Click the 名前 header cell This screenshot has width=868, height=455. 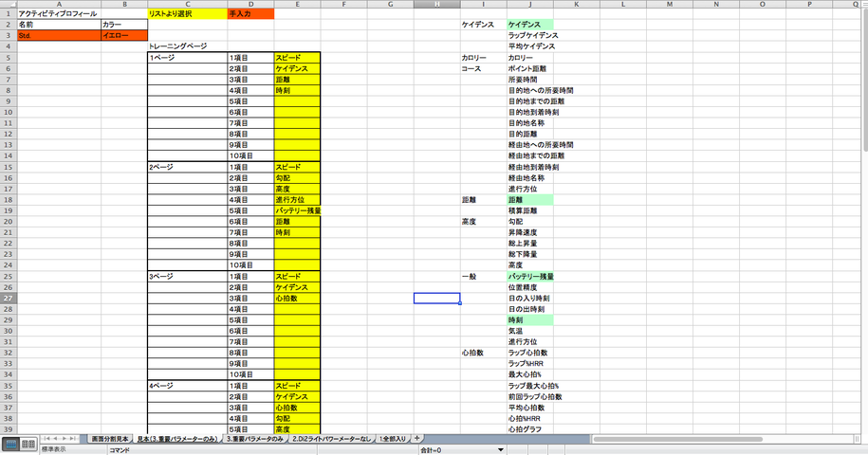tap(59, 25)
